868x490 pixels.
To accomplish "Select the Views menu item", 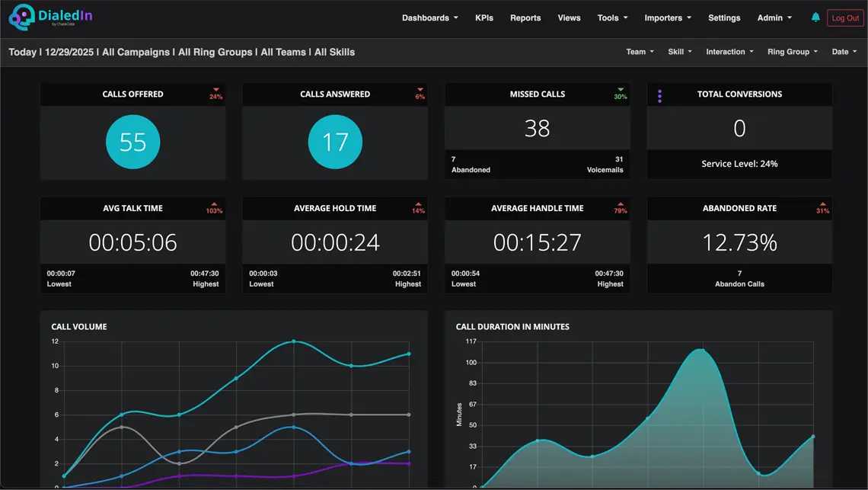I will [x=569, y=18].
